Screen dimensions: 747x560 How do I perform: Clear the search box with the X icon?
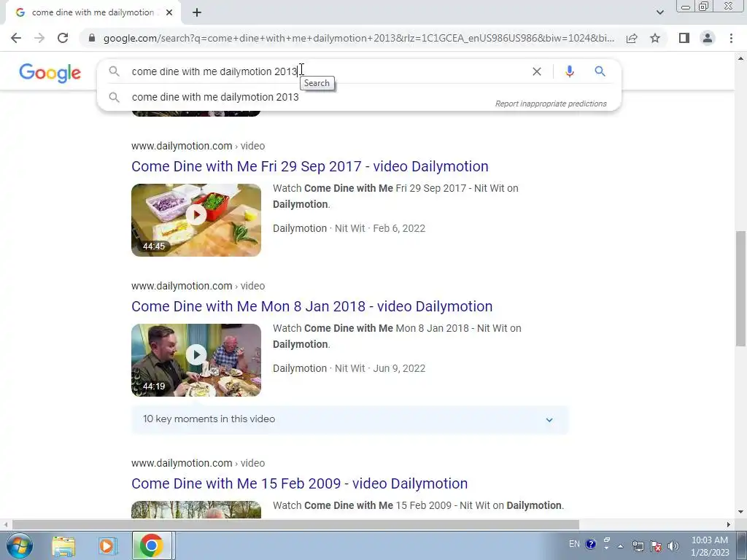click(536, 71)
